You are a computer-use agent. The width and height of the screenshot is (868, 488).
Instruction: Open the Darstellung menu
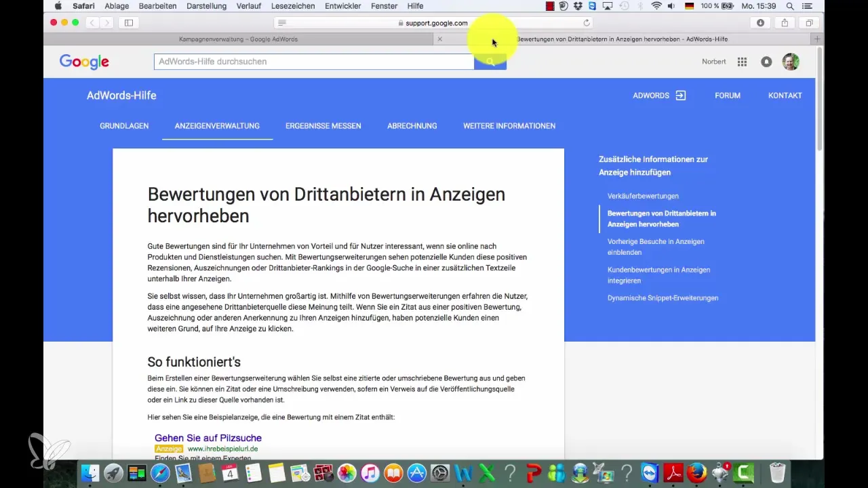coord(207,6)
